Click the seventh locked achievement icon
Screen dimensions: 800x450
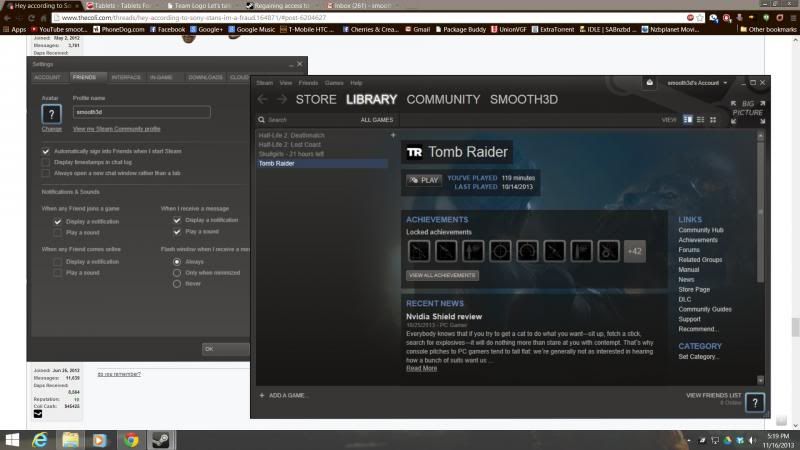(581, 251)
